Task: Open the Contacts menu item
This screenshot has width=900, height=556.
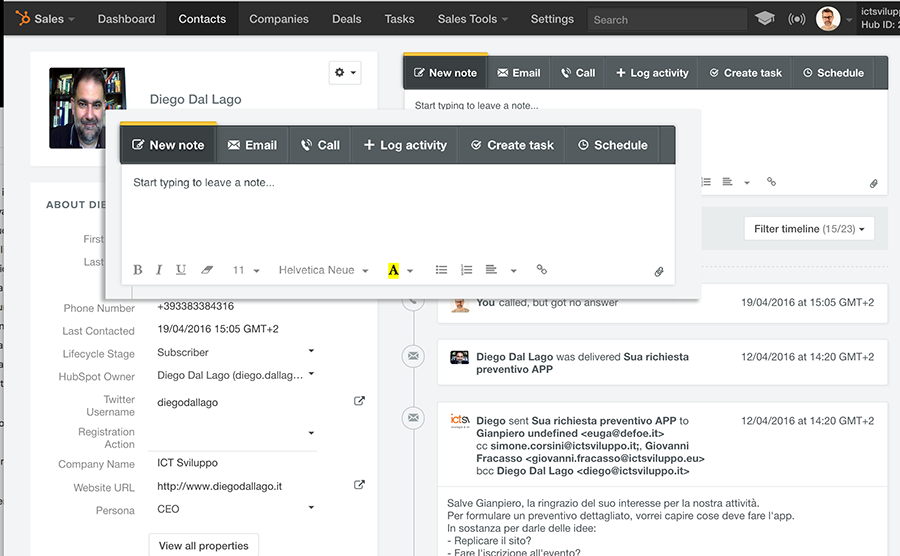Action: (x=202, y=19)
